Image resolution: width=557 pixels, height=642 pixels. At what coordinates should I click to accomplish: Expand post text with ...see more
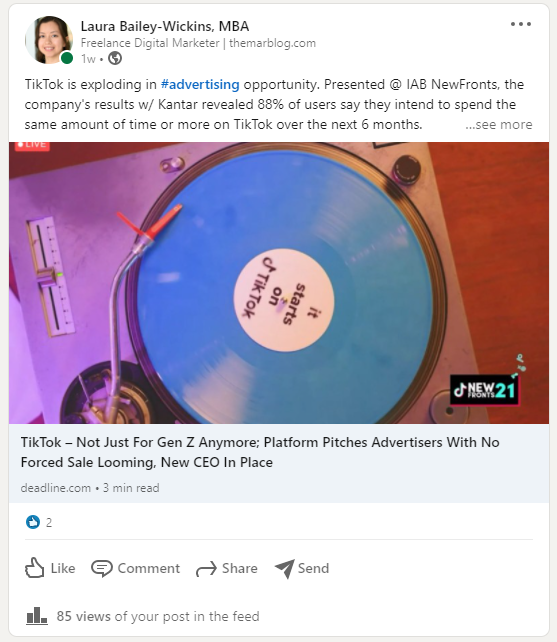click(x=498, y=124)
